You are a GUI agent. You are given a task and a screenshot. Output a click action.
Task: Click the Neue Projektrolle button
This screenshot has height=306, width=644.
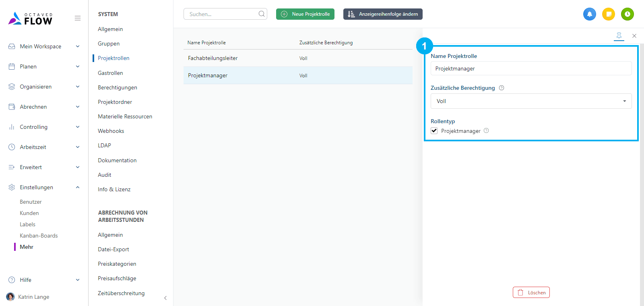(305, 14)
